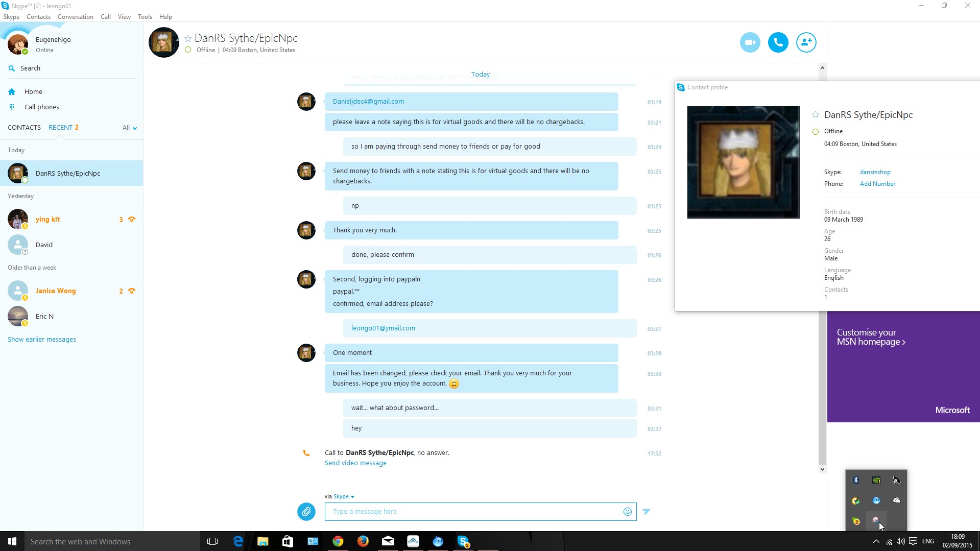The width and height of the screenshot is (980, 551).
Task: Select DanRS Sythe/EpicNpc in recent list
Action: click(71, 173)
